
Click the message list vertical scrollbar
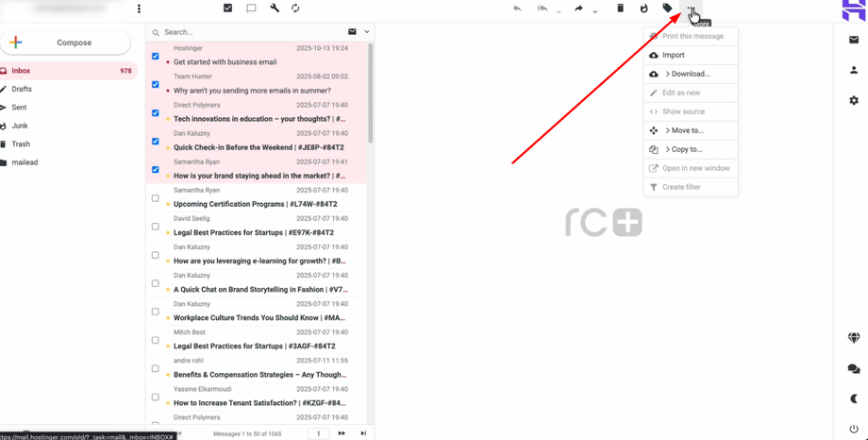click(x=370, y=94)
